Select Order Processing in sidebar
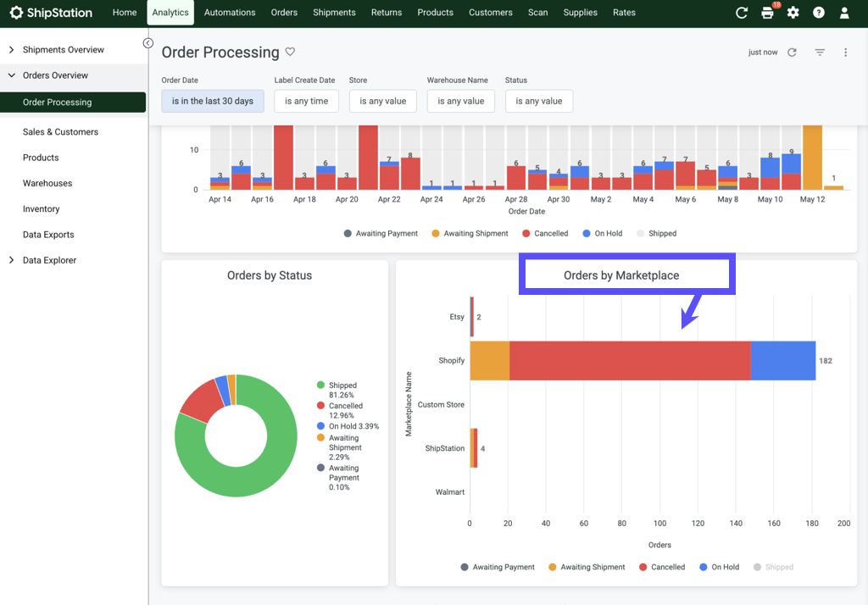Image resolution: width=868 pixels, height=605 pixels. pos(73,103)
